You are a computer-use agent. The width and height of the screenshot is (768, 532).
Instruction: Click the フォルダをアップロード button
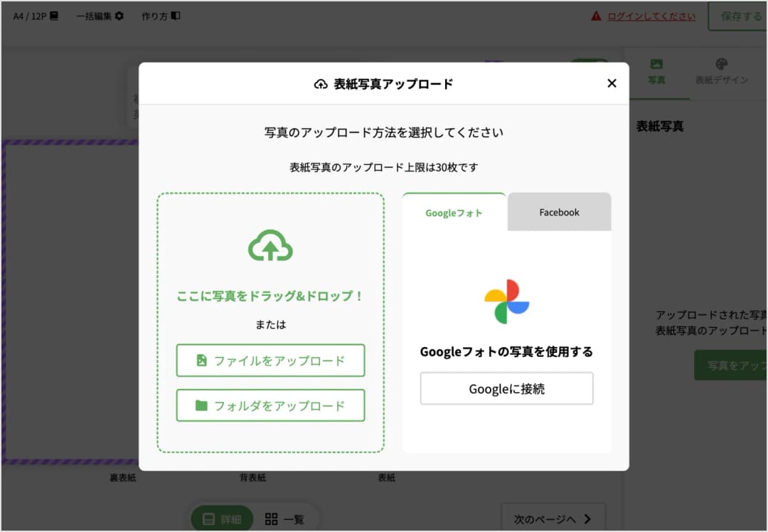pyautogui.click(x=270, y=405)
